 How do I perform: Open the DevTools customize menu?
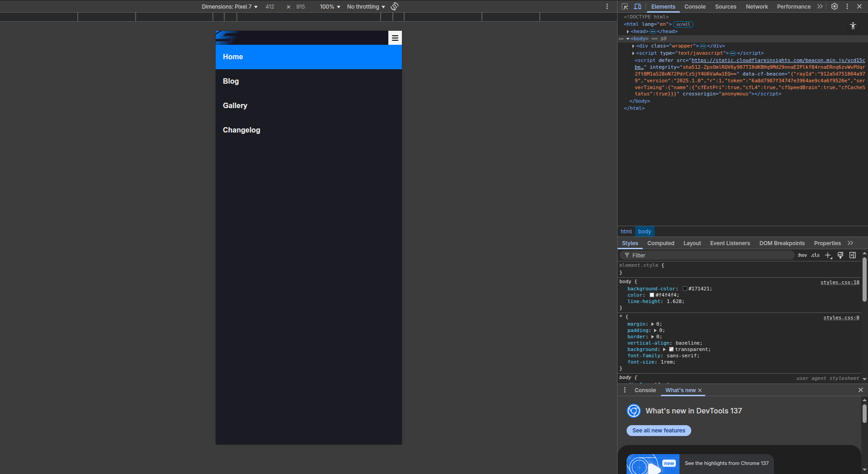click(847, 6)
